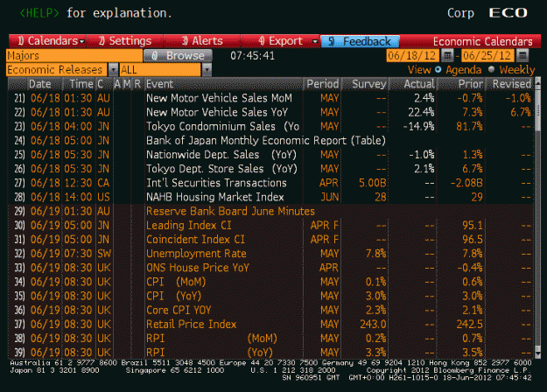Screen dimensions: 547x392
Task: Select the CPI (YoY) row
Action: point(270,296)
